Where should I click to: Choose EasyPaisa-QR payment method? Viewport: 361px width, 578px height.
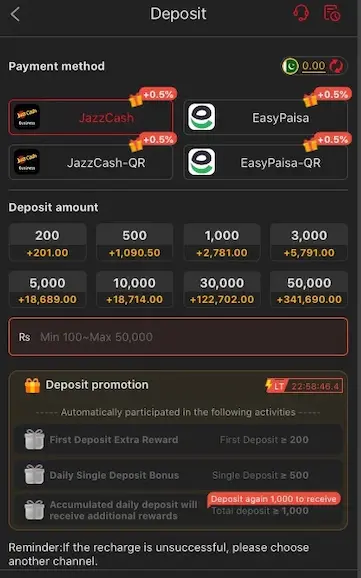[265, 162]
